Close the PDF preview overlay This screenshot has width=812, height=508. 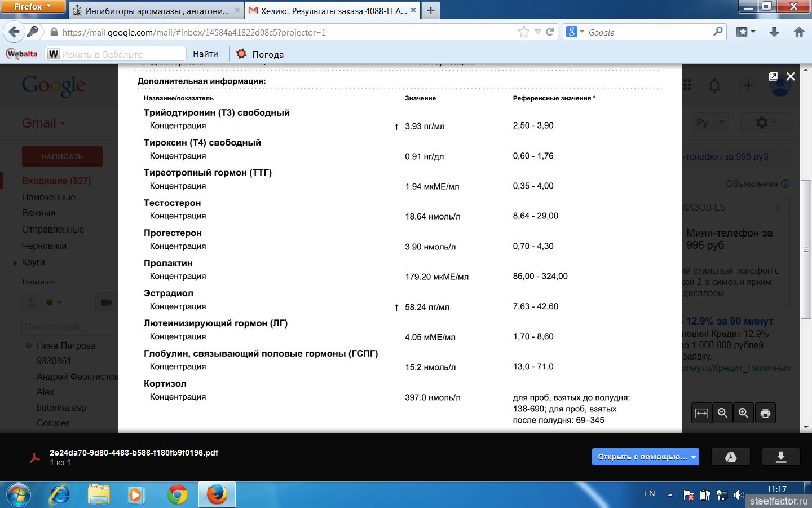pos(791,76)
